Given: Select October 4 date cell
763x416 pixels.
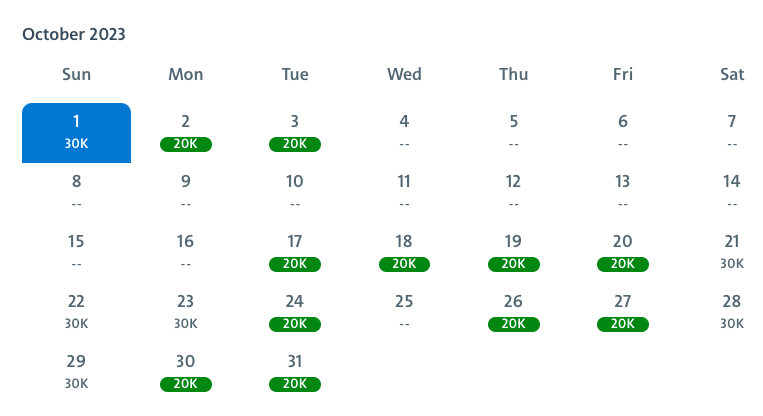Looking at the screenshot, I should tap(404, 132).
